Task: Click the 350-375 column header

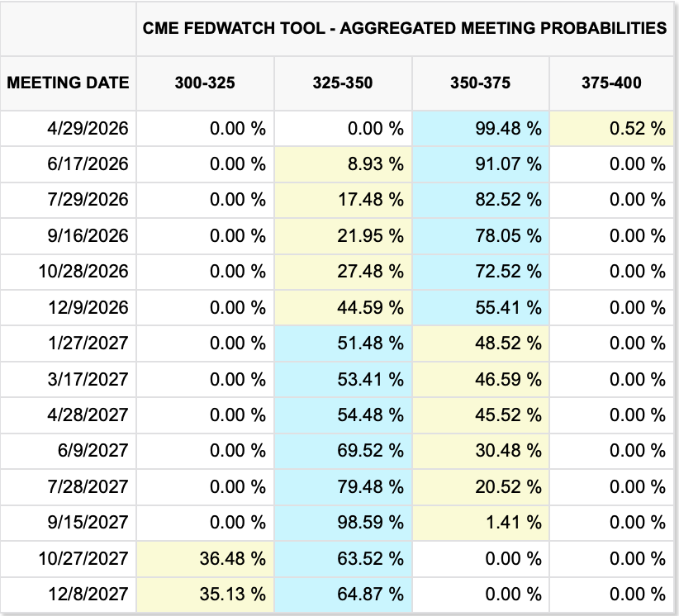Action: click(480, 83)
